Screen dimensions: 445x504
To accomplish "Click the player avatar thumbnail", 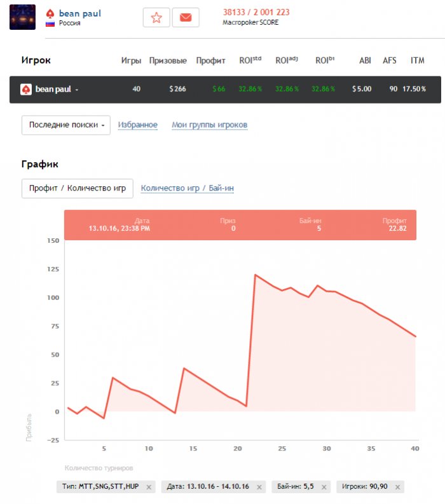I will coord(22,17).
